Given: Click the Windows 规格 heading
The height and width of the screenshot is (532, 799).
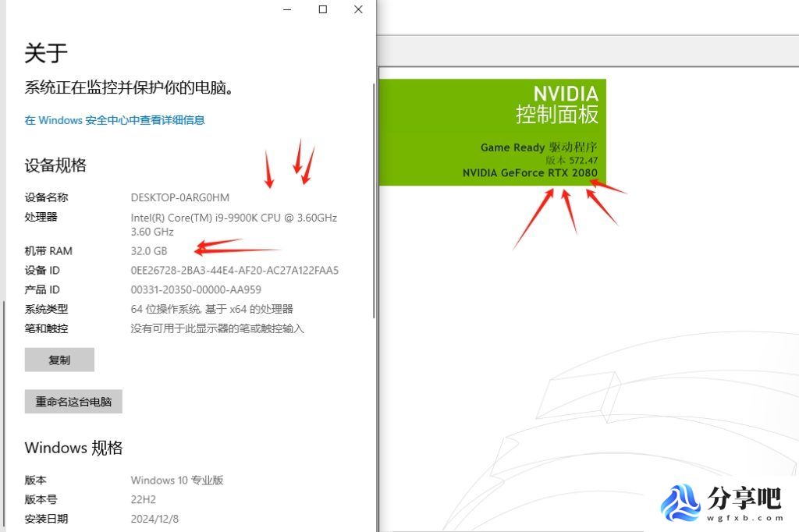Looking at the screenshot, I should pos(74,448).
